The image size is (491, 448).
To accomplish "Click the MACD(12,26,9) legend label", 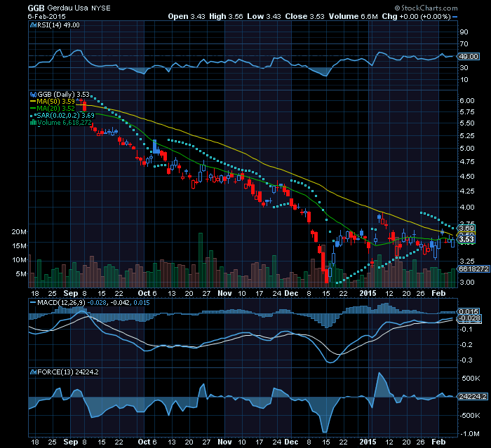I will [61, 303].
